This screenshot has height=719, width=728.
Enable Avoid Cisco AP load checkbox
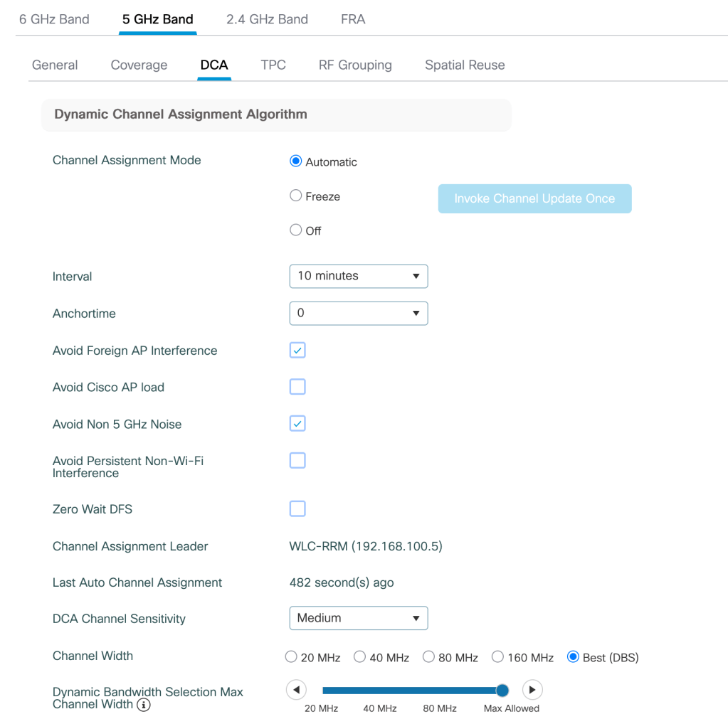297,387
